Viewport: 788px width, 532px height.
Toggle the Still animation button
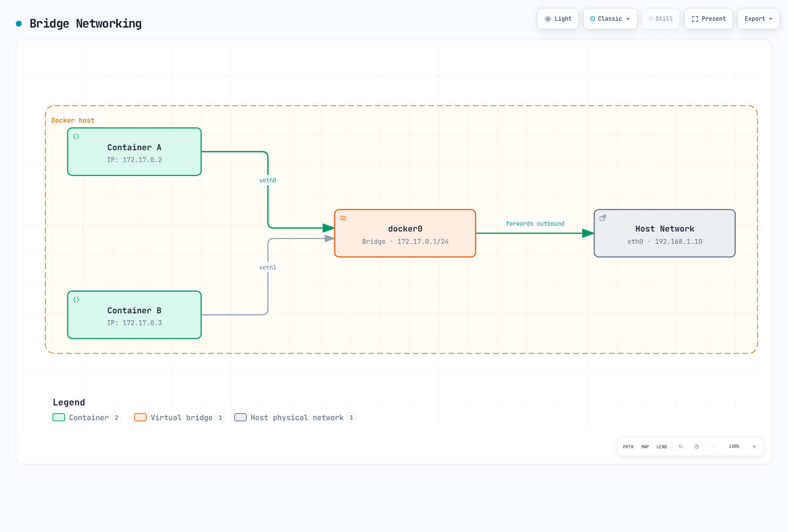pyautogui.click(x=661, y=19)
